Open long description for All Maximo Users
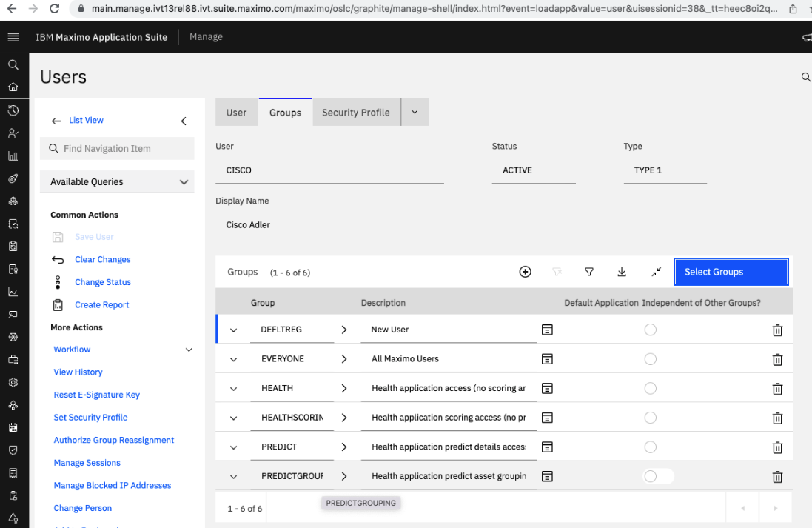The image size is (812, 528). point(547,359)
